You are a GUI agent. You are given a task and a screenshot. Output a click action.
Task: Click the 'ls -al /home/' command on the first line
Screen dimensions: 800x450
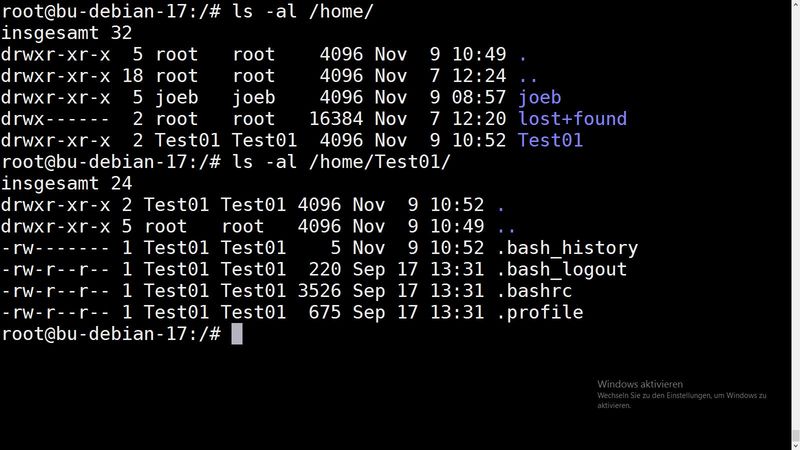click(x=303, y=11)
